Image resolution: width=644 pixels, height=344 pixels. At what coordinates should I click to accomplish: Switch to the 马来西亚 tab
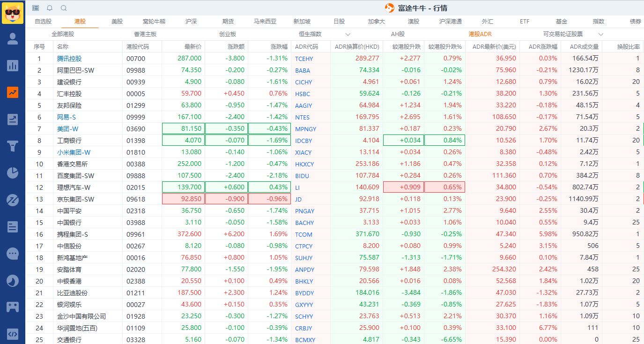pos(265,22)
